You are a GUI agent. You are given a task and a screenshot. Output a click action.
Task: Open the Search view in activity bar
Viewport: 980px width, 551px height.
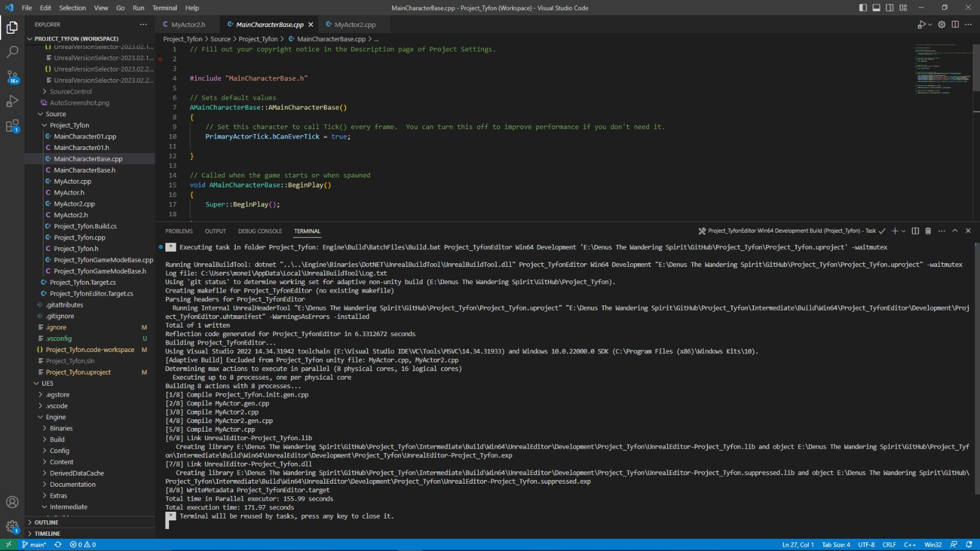[x=12, y=52]
